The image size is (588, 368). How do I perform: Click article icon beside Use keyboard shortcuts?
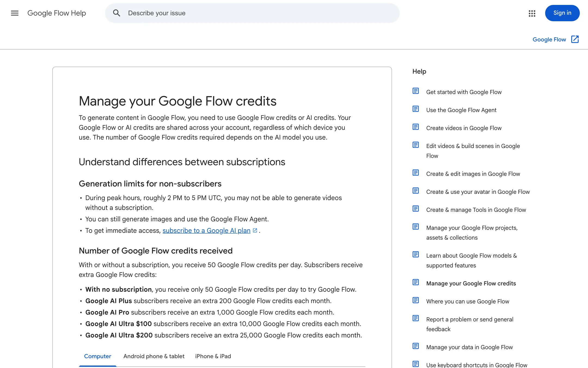pos(416,364)
